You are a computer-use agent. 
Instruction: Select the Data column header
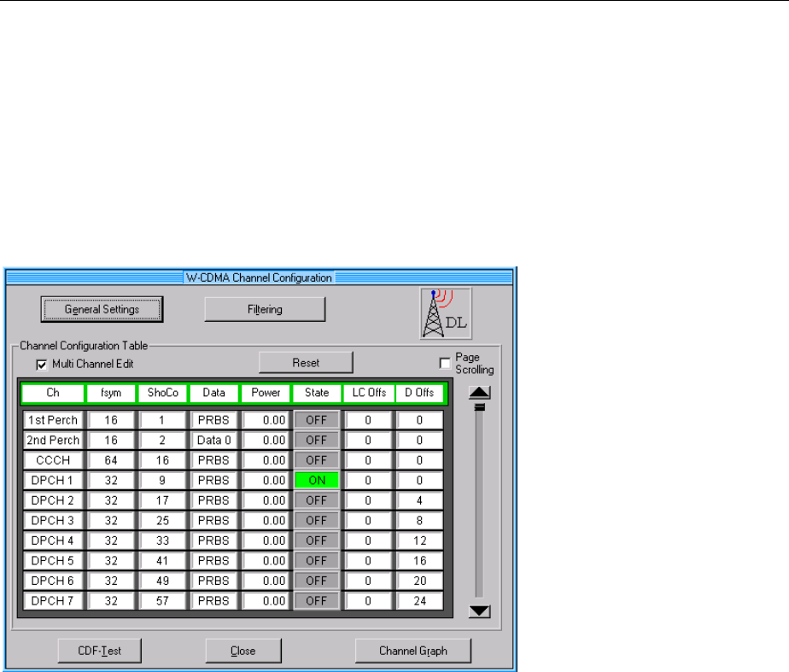point(213,393)
